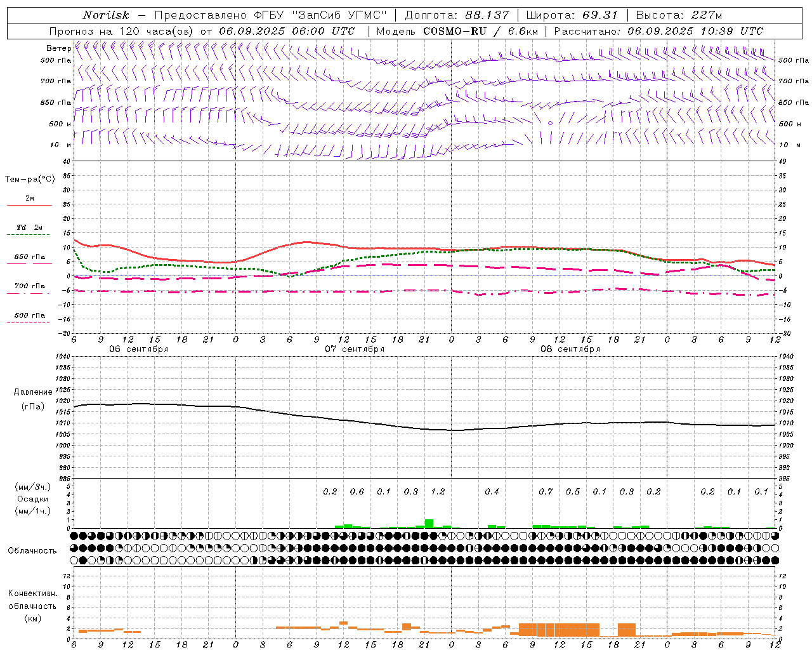
Task: Click the (мм/3ч.) precipitation unit label
Action: pos(33,487)
